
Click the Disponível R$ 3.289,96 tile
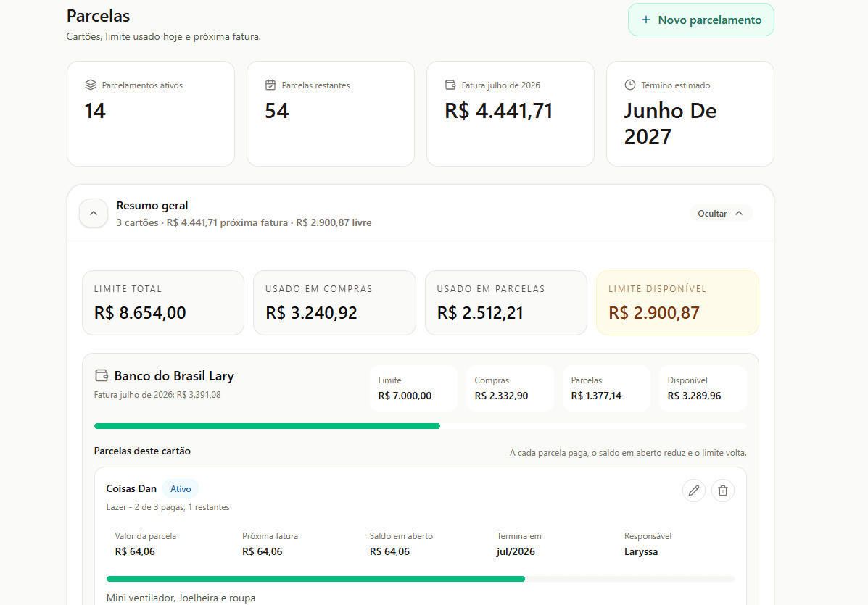(x=703, y=388)
